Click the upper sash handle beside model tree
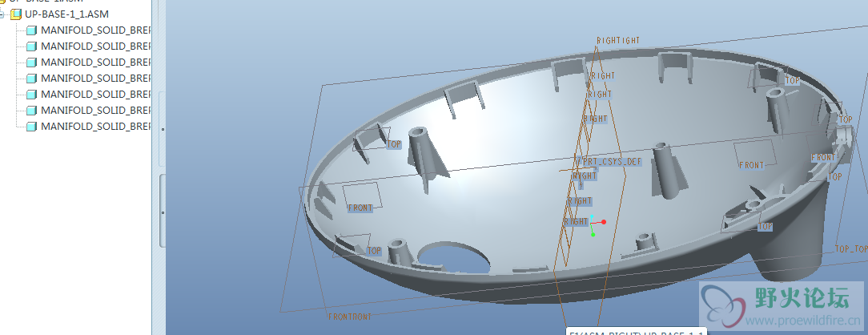The height and width of the screenshot is (335, 868). [x=163, y=129]
